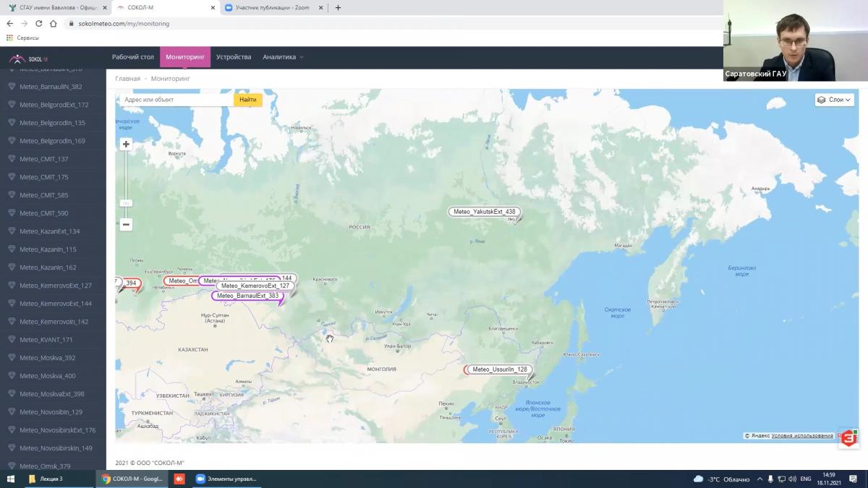Go back in browser history

tap(10, 23)
